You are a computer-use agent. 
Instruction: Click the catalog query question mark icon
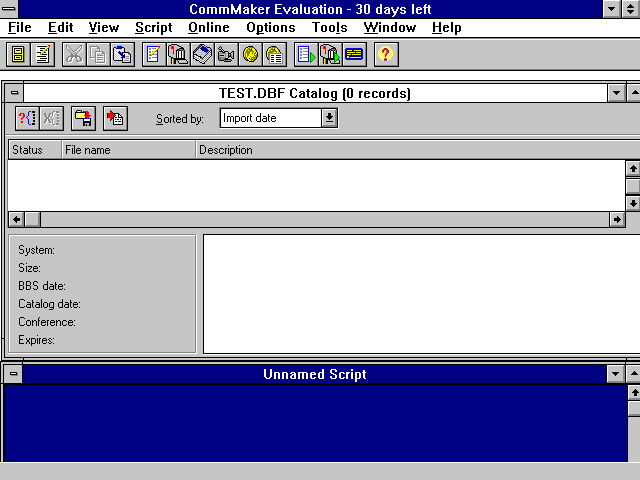coord(27,118)
